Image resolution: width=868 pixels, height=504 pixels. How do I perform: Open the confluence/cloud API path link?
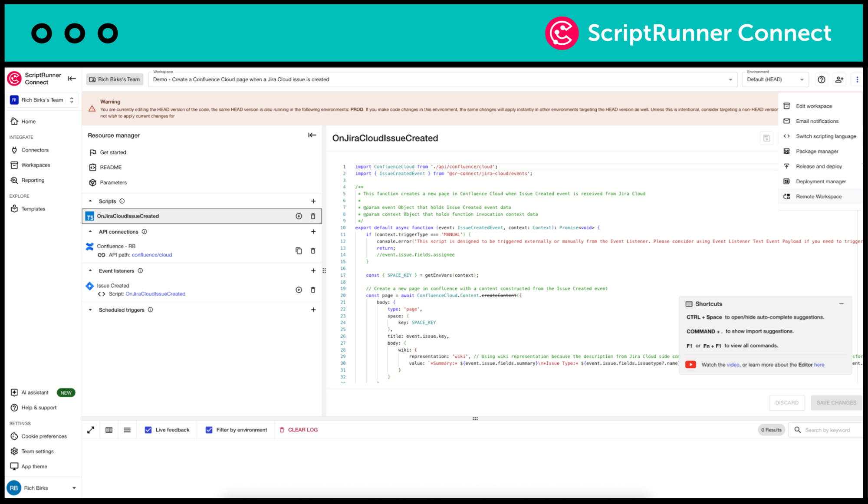click(152, 255)
